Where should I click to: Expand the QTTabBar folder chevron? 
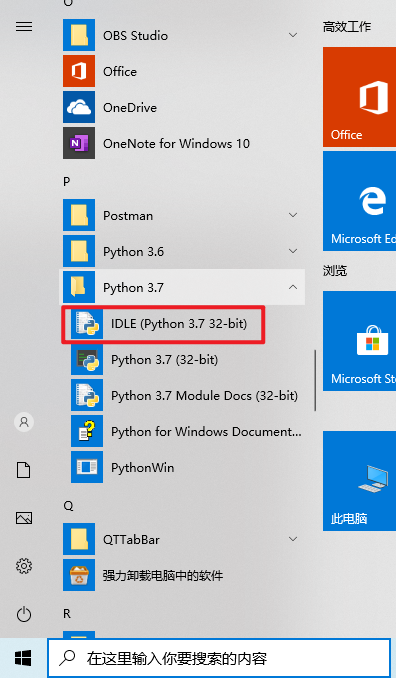coord(293,539)
